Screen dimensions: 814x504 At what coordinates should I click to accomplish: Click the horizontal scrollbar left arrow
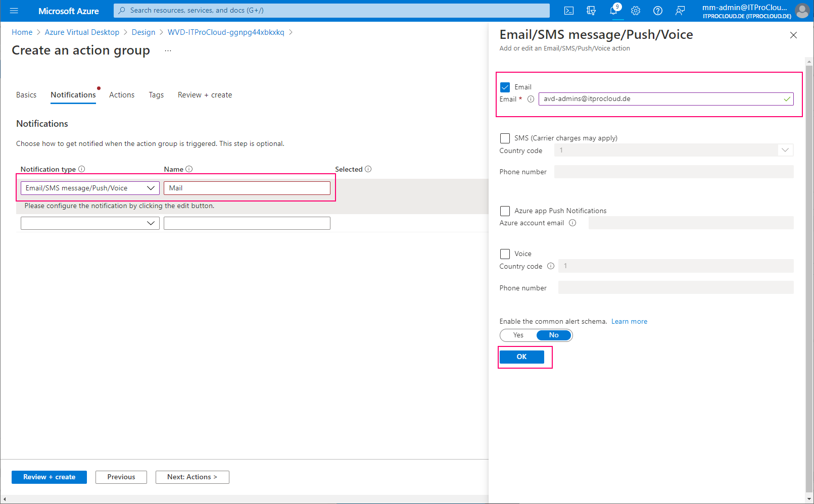[4, 499]
